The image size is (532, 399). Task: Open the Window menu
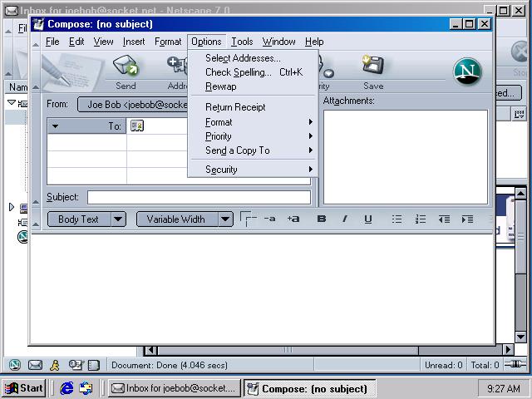(278, 42)
